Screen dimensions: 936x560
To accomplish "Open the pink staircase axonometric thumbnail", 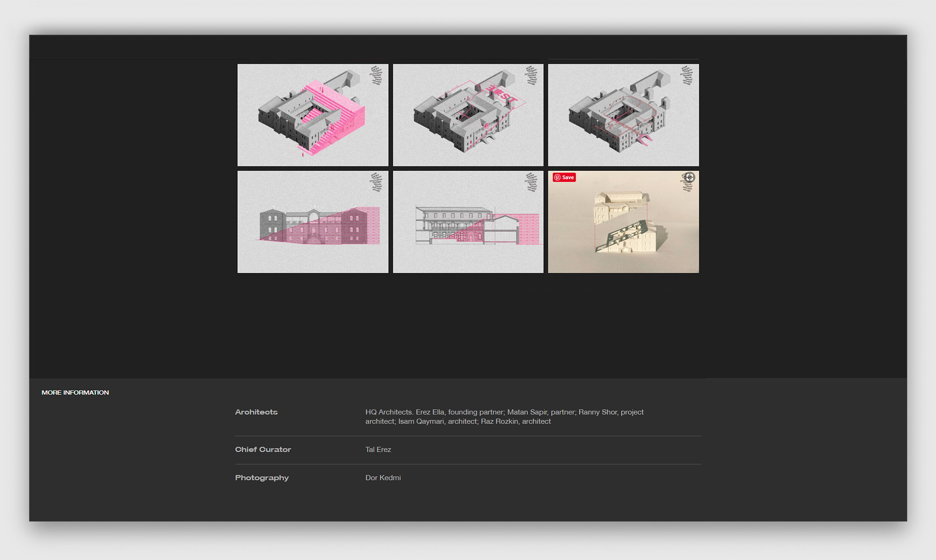I will tap(313, 115).
